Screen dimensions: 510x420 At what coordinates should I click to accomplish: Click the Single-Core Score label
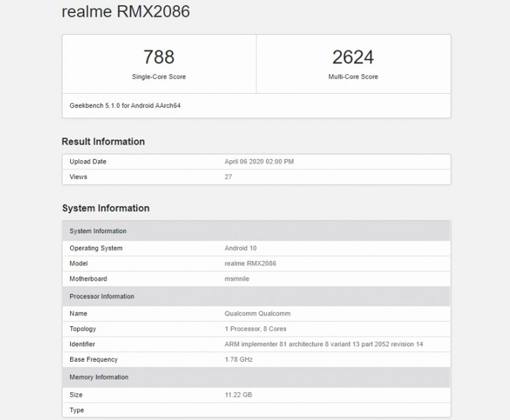pyautogui.click(x=159, y=77)
